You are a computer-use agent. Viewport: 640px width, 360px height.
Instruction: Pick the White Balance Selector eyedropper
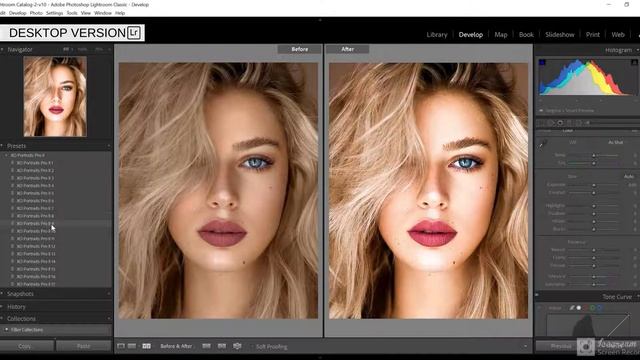542,145
